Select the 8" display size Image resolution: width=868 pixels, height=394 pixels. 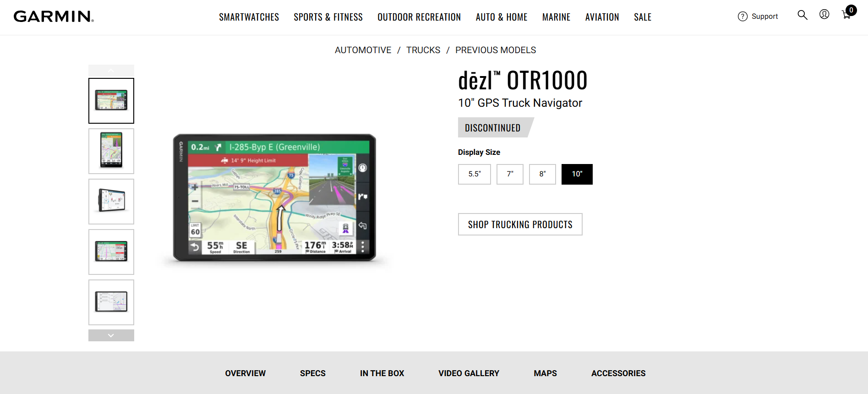(542, 174)
